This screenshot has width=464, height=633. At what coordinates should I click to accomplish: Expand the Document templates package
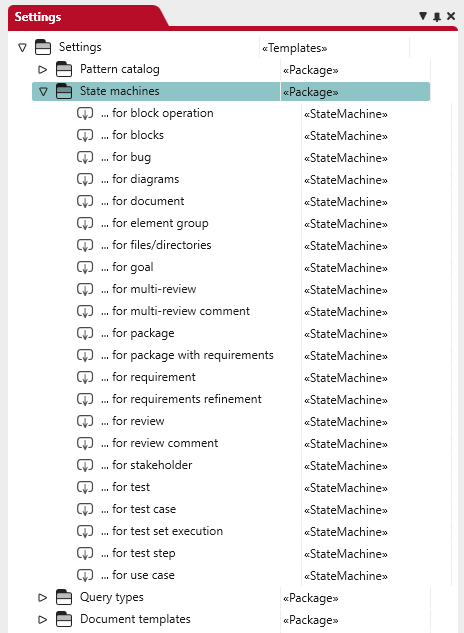pos(42,619)
